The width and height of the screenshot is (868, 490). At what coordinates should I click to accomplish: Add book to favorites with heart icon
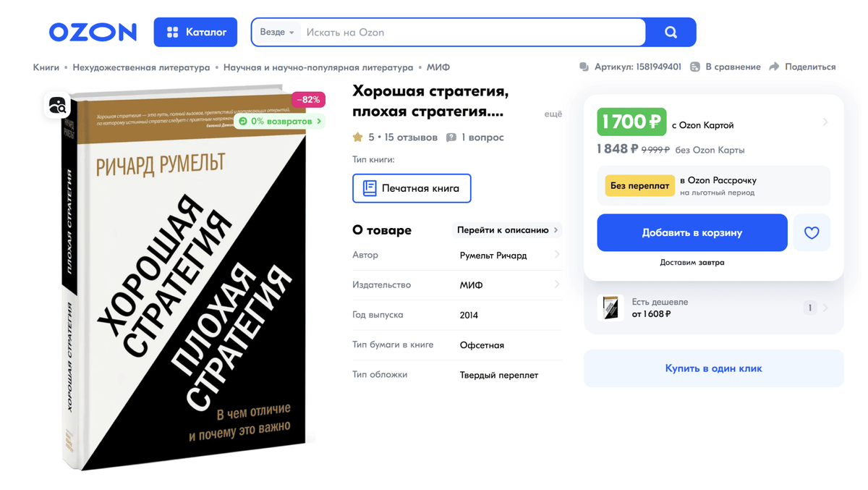[812, 233]
